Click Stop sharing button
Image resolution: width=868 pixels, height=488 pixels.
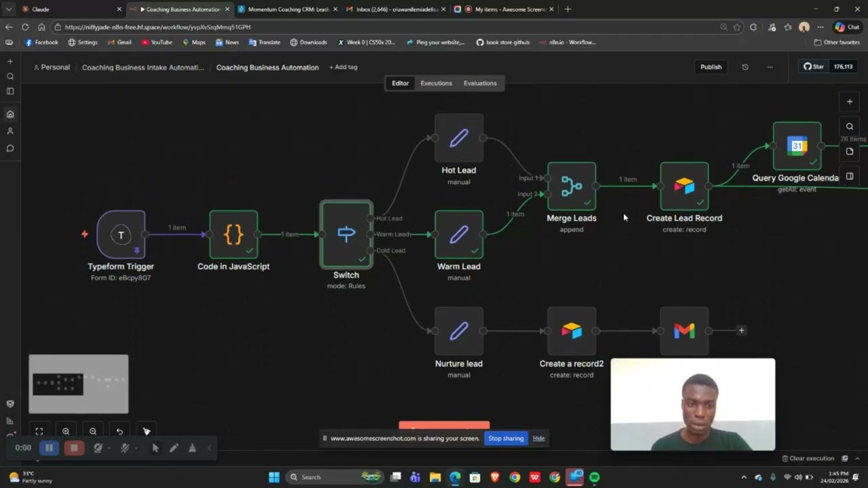pyautogui.click(x=506, y=439)
